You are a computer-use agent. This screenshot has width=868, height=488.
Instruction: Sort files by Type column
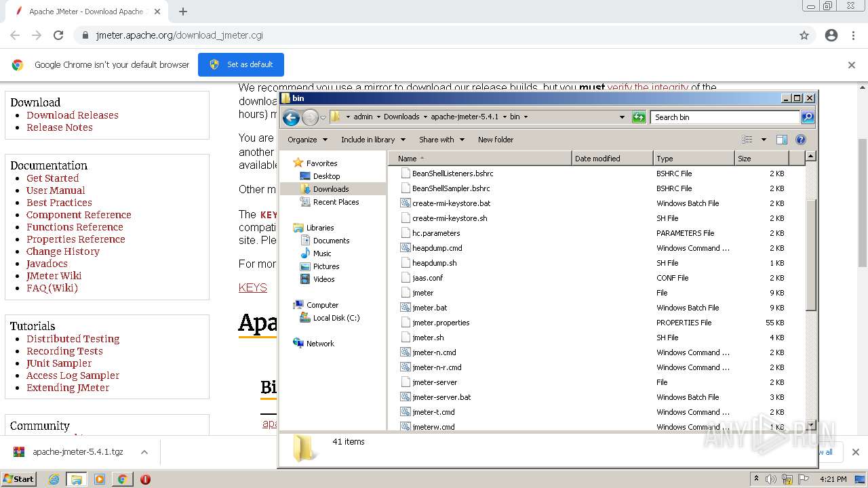tap(694, 159)
